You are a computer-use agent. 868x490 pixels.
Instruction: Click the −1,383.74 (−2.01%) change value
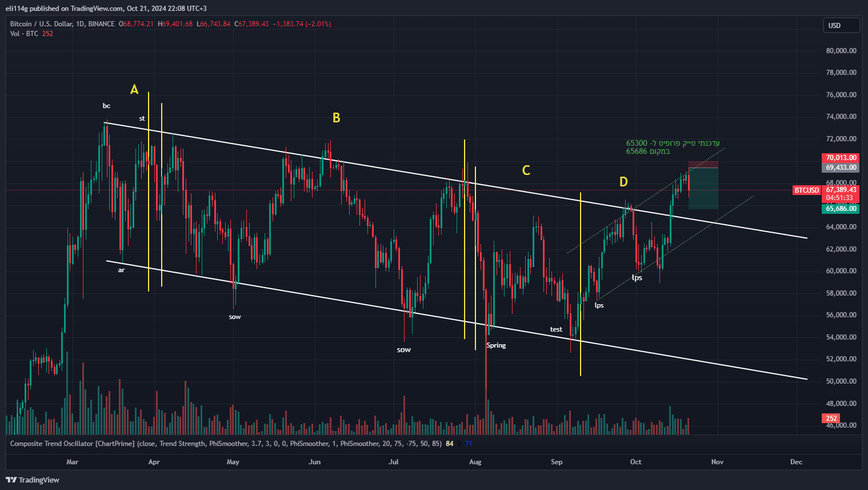click(x=302, y=24)
